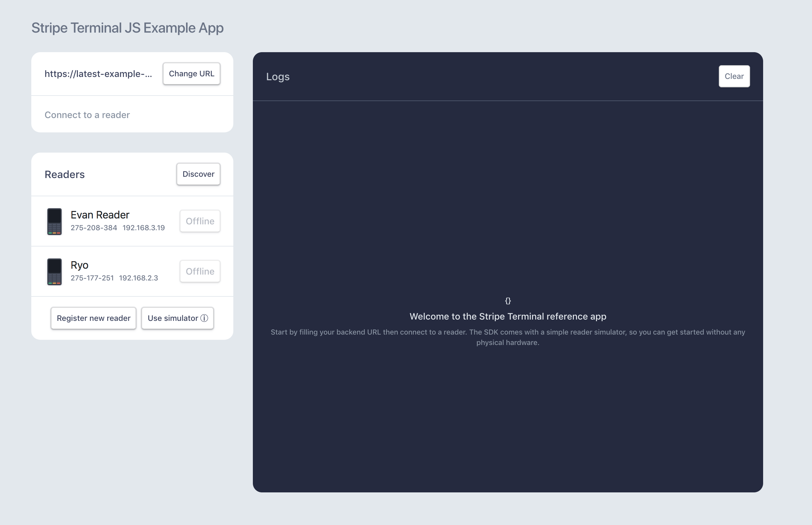Select the Evan Reader offline status icon
The width and height of the screenshot is (812, 525).
[x=199, y=220]
